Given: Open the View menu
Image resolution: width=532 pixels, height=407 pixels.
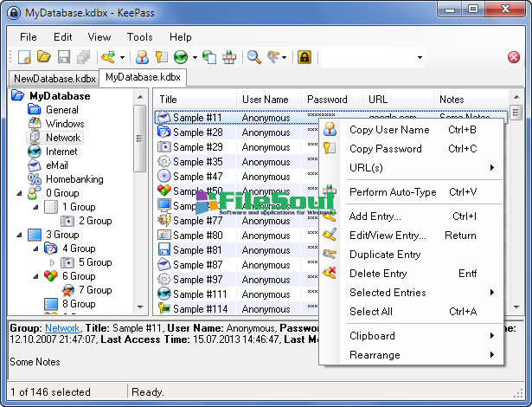Looking at the screenshot, I should (x=99, y=37).
